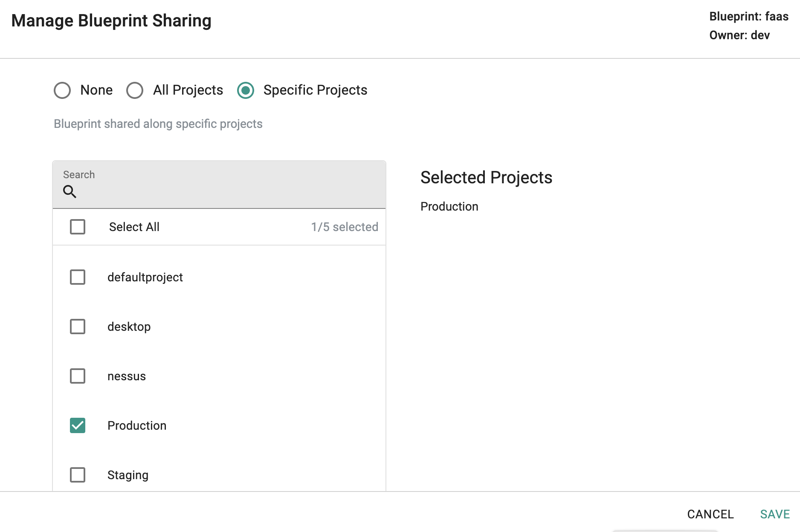The width and height of the screenshot is (800, 532).
Task: Click the Blueprint: faas text
Action: (749, 17)
